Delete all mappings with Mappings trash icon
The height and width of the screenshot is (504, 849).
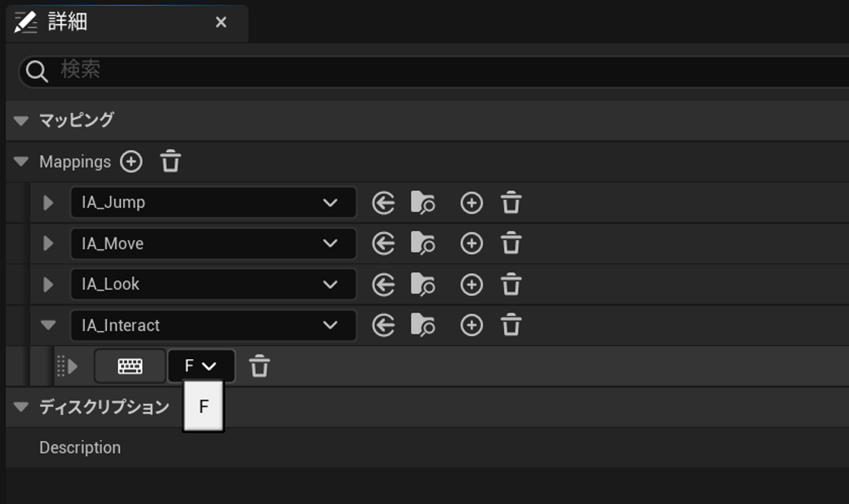(x=170, y=162)
